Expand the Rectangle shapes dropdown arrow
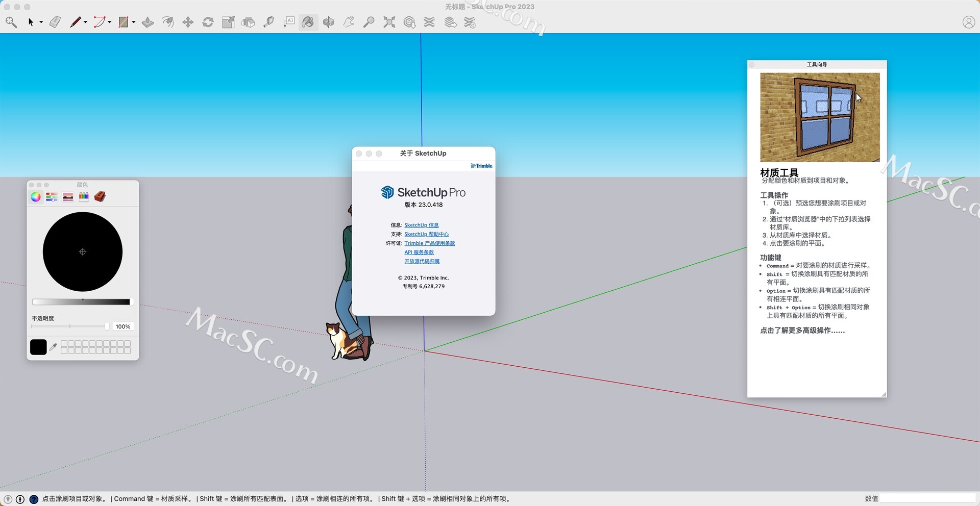980x506 pixels. (134, 22)
